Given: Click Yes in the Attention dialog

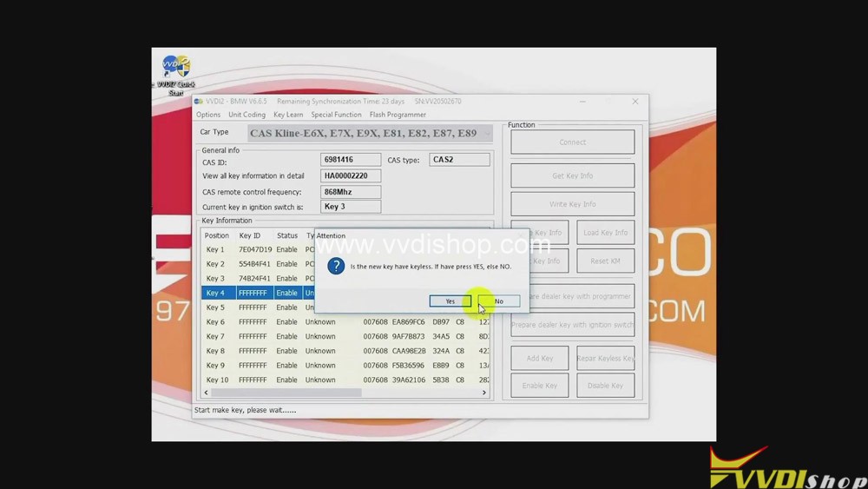Looking at the screenshot, I should [450, 301].
